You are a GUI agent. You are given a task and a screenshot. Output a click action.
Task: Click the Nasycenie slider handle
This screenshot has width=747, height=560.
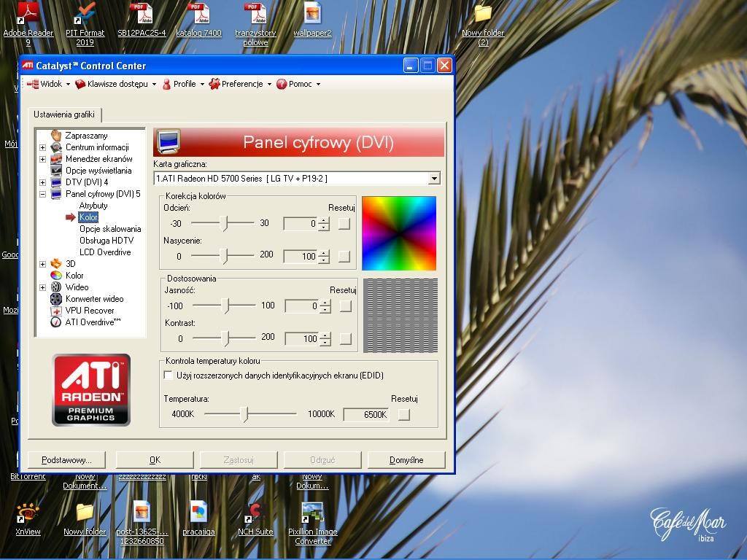pyautogui.click(x=225, y=256)
